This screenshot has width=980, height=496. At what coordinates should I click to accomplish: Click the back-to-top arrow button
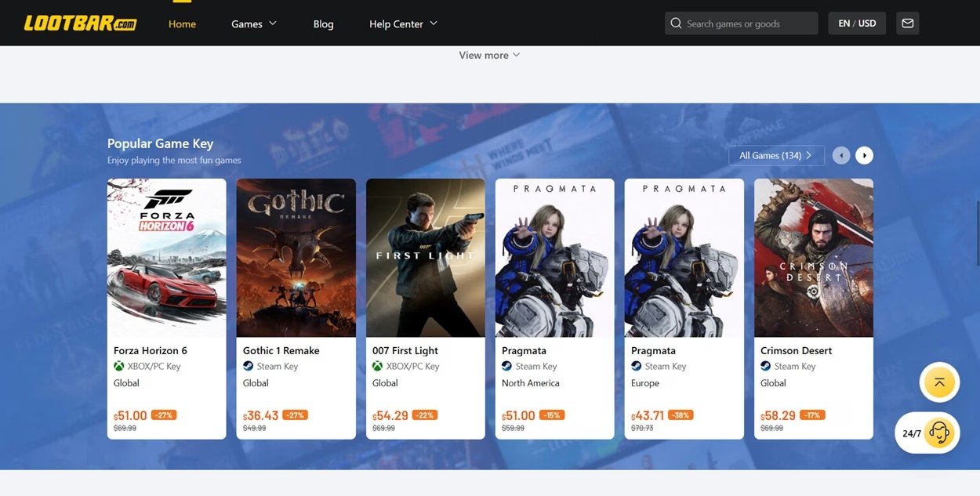coord(939,382)
